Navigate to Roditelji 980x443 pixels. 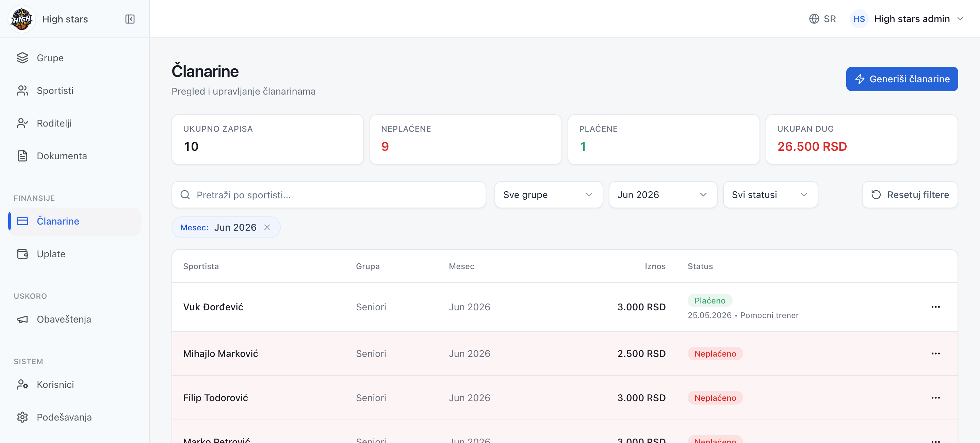(75, 123)
